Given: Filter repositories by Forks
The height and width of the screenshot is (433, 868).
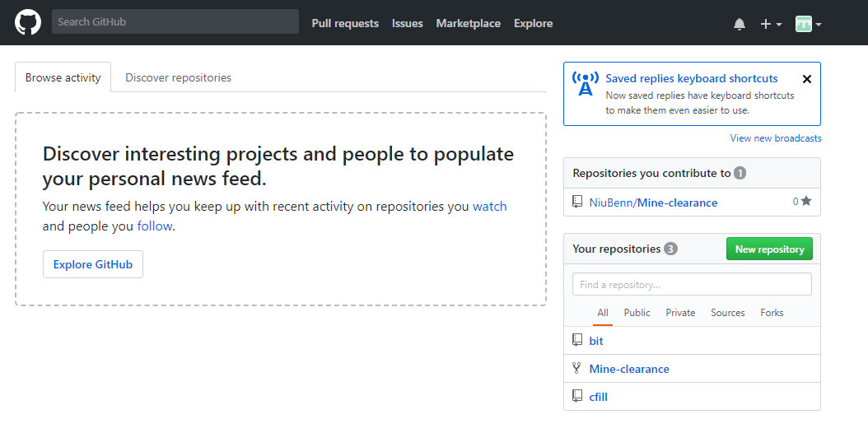Looking at the screenshot, I should pos(772,313).
